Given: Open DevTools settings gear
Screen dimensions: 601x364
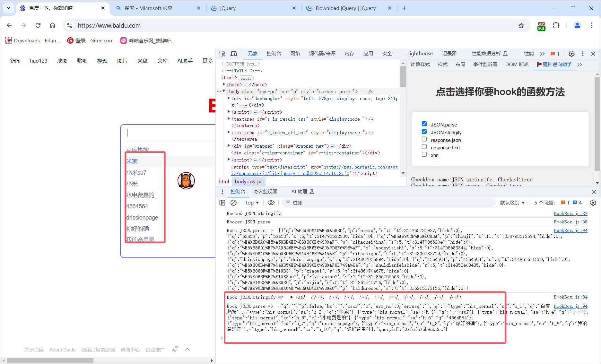Looking at the screenshot, I should 571,54.
